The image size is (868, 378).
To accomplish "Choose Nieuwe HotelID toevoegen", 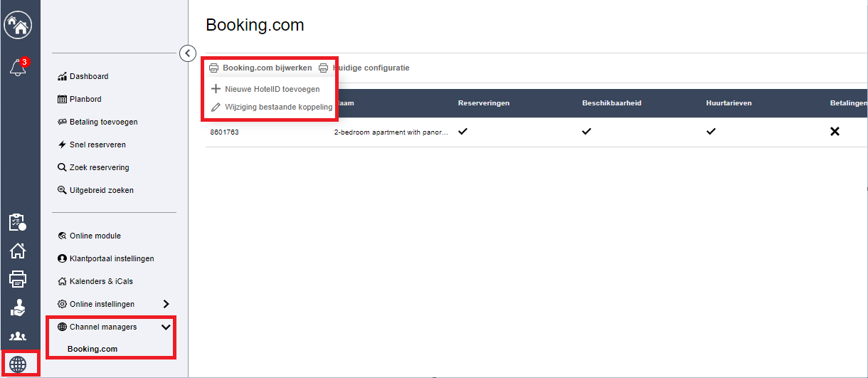I will tap(265, 89).
